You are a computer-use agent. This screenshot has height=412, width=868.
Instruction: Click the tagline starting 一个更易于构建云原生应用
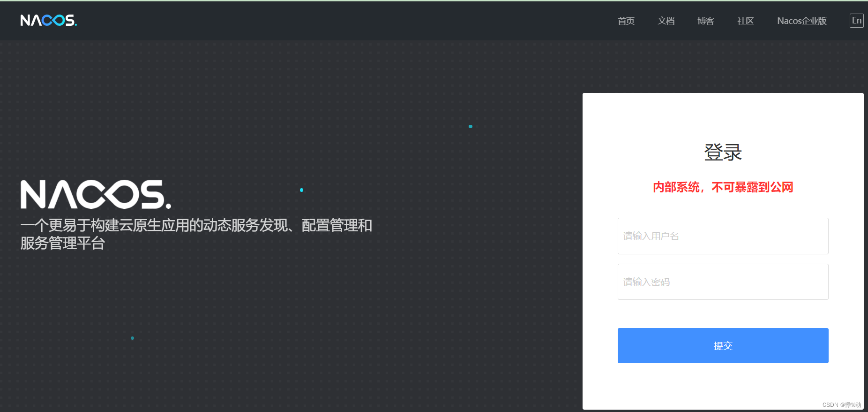click(196, 234)
